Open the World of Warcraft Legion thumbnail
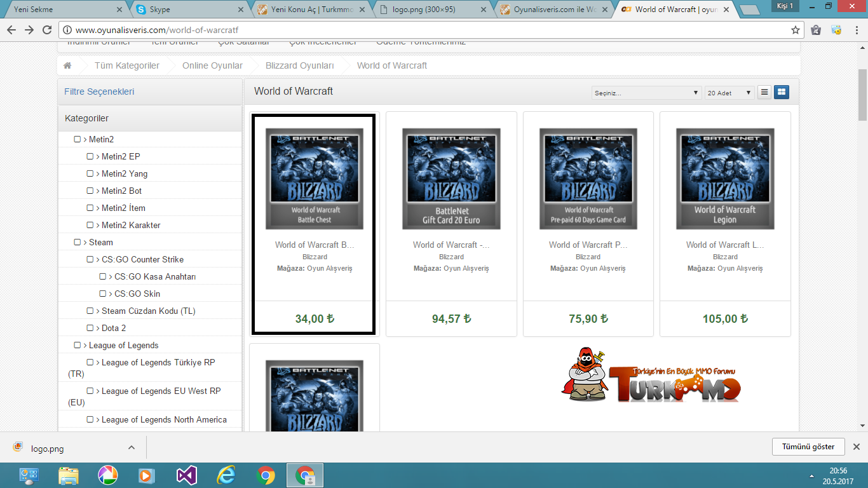The width and height of the screenshot is (868, 488). (725, 179)
